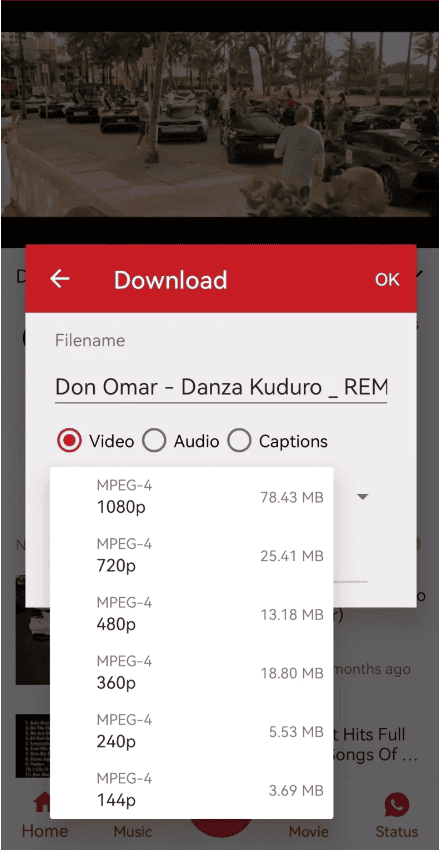The width and height of the screenshot is (439, 850).
Task: Choose MPEG-4 360p 18.80 MB option
Action: pos(191,672)
